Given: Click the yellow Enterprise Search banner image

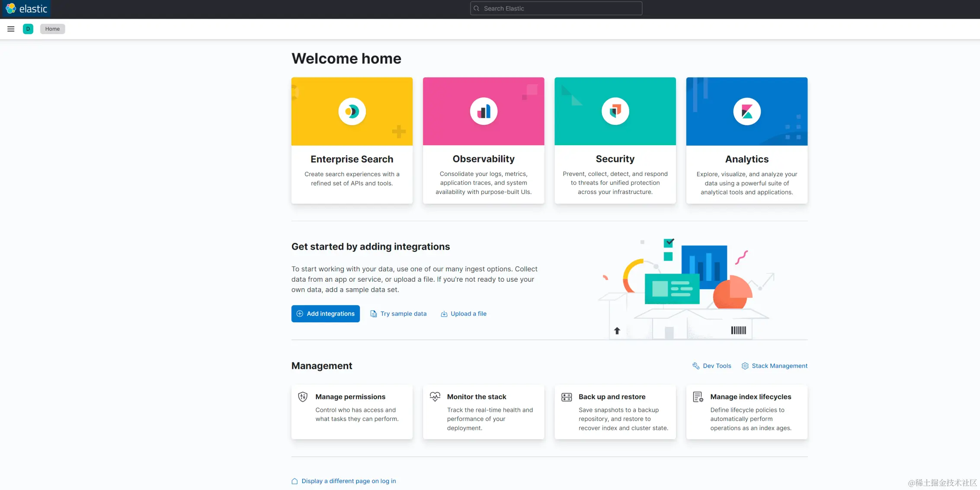Looking at the screenshot, I should click(352, 111).
